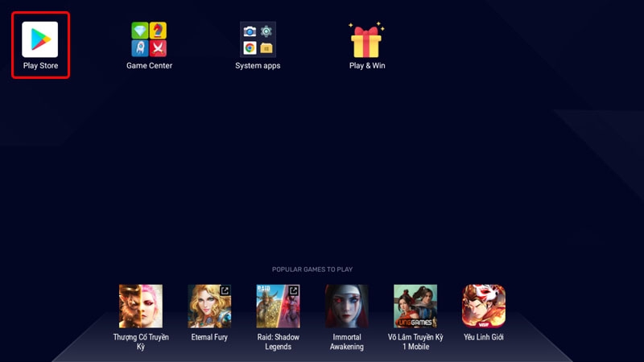Image resolution: width=644 pixels, height=362 pixels.
Task: Click Thượng Cổ Truyền Kỳ title text
Action: click(x=141, y=342)
